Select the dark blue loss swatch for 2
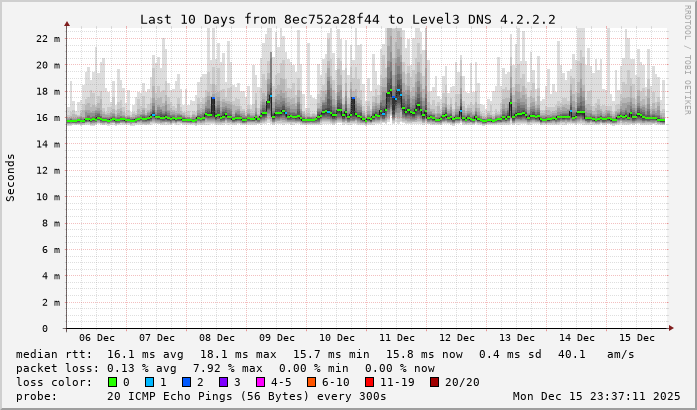The image size is (697, 410). tap(187, 382)
